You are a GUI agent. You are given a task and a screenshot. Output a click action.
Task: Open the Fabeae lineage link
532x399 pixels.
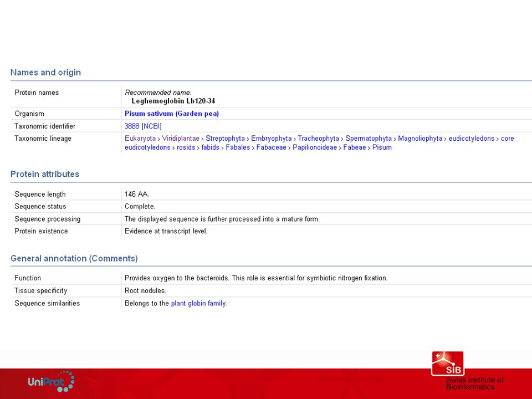pos(355,147)
